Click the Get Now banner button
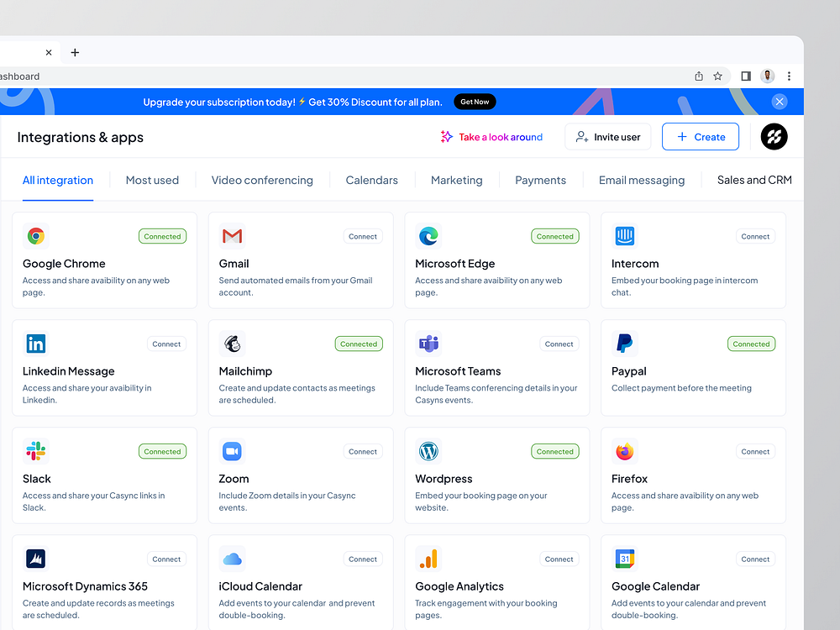Screen dimensions: 840x630 click(x=475, y=102)
